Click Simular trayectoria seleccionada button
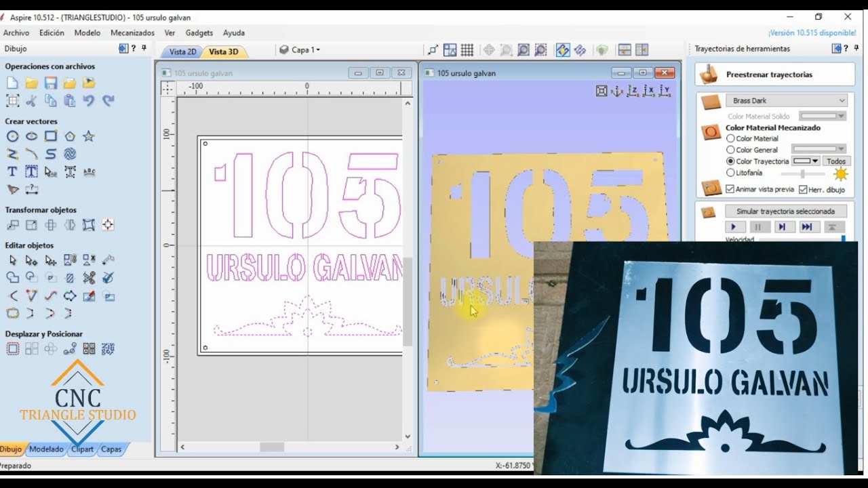The height and width of the screenshot is (488, 868). [x=785, y=211]
